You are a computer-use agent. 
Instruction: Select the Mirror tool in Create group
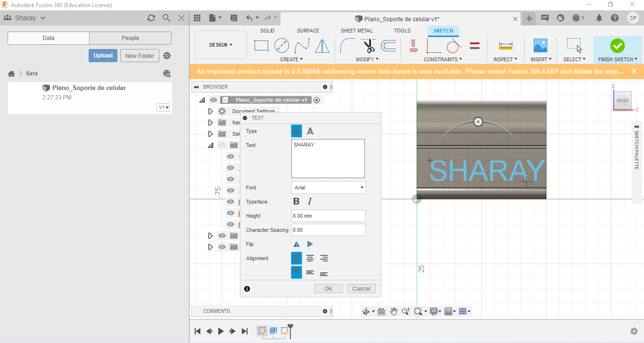pyautogui.click(x=322, y=46)
